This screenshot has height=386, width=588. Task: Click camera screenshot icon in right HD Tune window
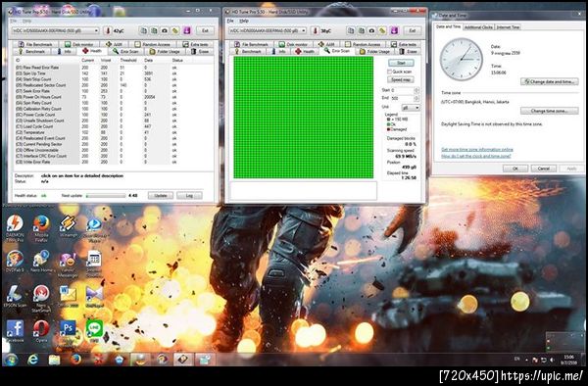(x=371, y=30)
